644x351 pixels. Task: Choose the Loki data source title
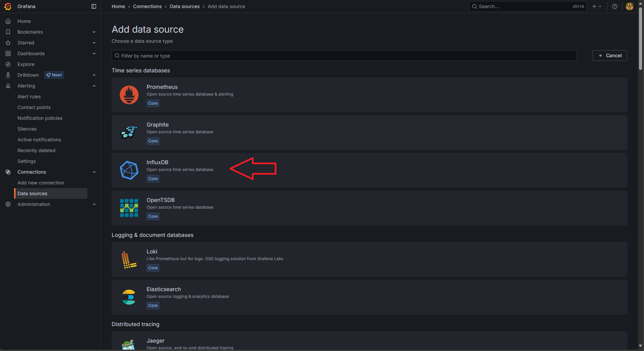coord(152,251)
